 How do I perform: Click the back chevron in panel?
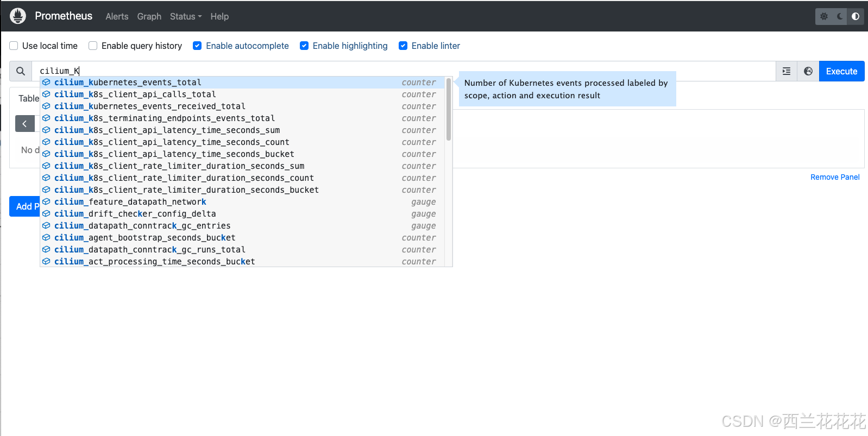24,124
